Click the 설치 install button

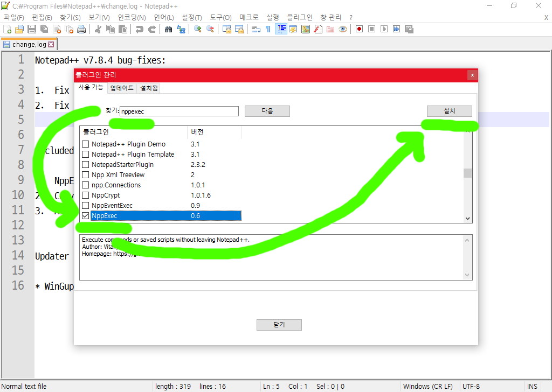[x=449, y=111]
